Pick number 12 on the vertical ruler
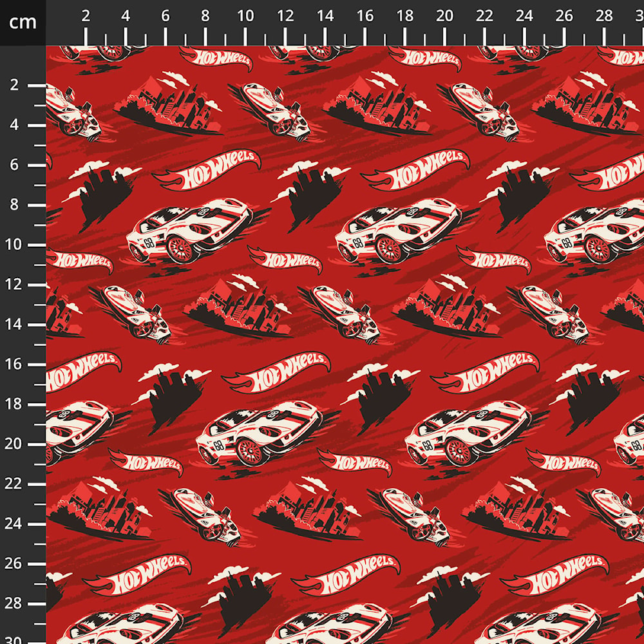This screenshot has width=644, height=644. [x=13, y=284]
